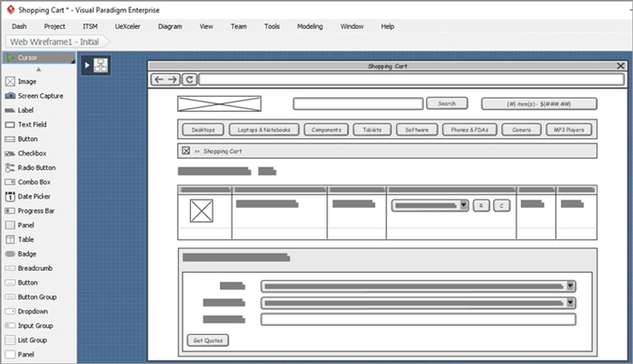
Task: Click the wireframe browser address bar
Action: pos(411,79)
